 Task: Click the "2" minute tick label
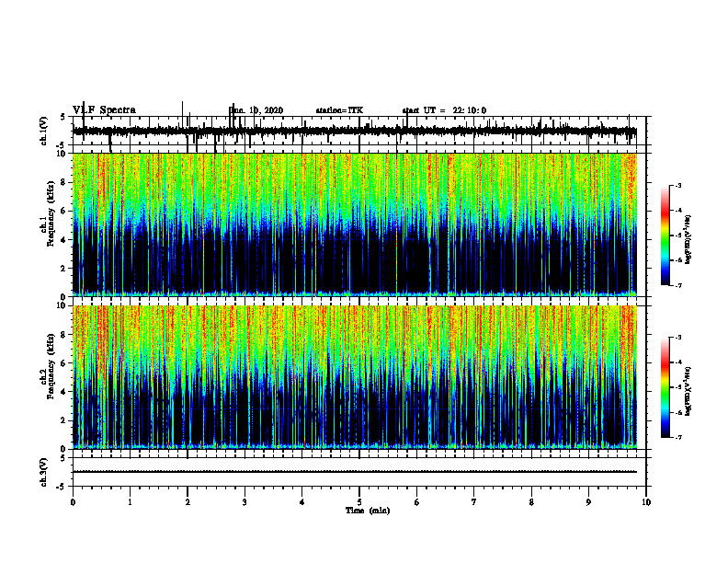188,502
